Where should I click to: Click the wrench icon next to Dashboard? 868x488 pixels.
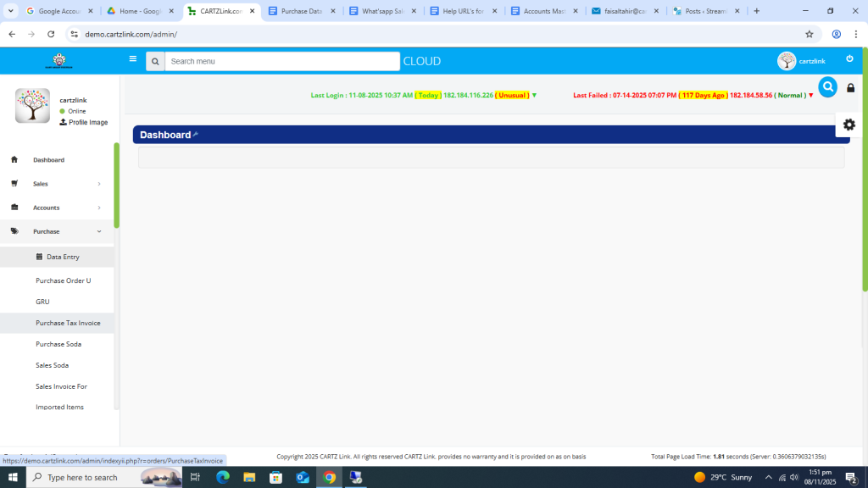(196, 135)
